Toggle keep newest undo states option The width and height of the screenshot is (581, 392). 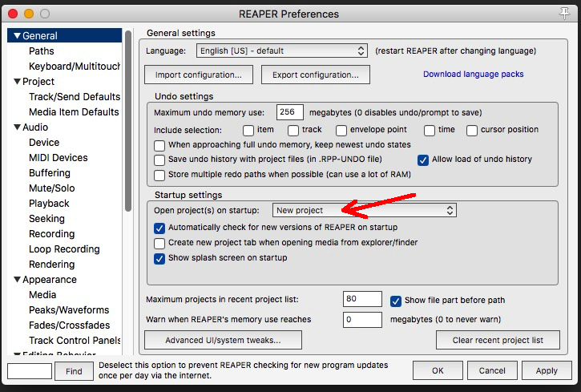tap(159, 145)
